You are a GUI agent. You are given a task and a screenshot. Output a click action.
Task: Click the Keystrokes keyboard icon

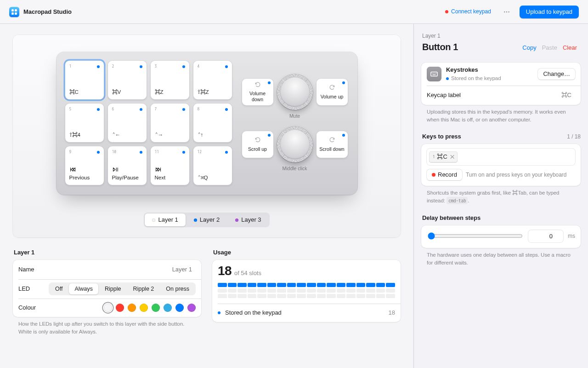434,74
